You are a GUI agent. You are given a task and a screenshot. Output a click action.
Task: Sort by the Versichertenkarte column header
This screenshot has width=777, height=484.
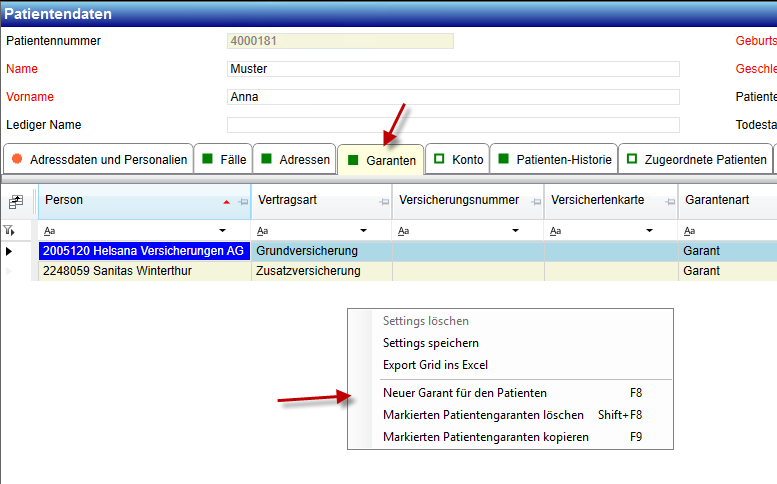[611, 201]
